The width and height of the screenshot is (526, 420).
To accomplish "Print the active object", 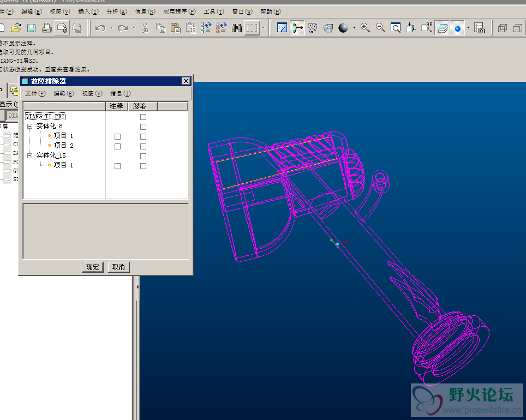I will pos(46,28).
